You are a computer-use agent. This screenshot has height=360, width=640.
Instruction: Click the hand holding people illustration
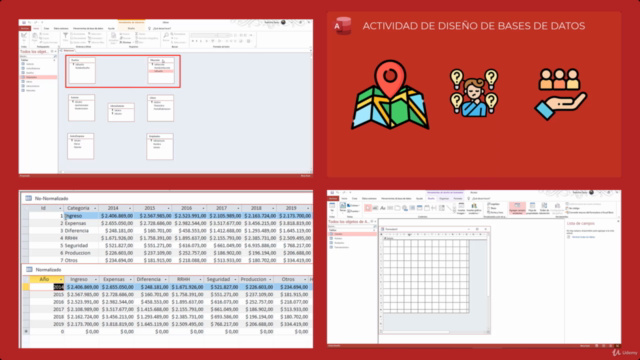coord(560,94)
